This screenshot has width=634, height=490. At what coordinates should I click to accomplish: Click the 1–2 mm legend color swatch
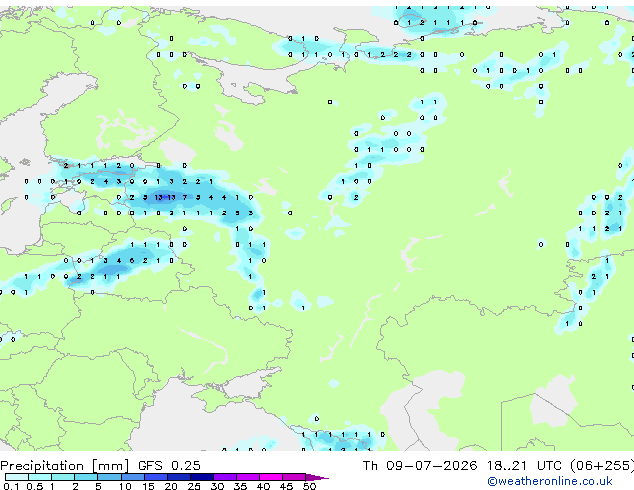[x=63, y=477]
